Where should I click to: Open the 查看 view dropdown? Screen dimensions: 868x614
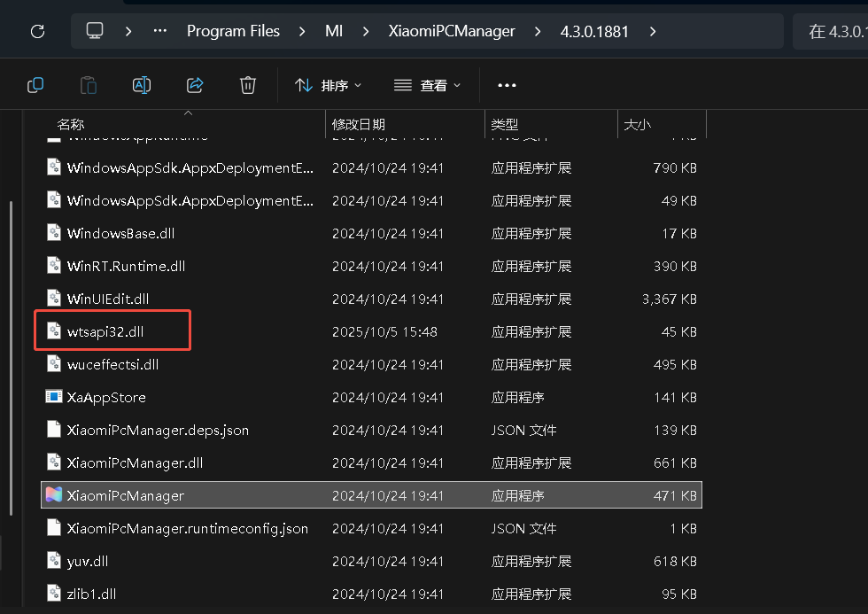427,85
